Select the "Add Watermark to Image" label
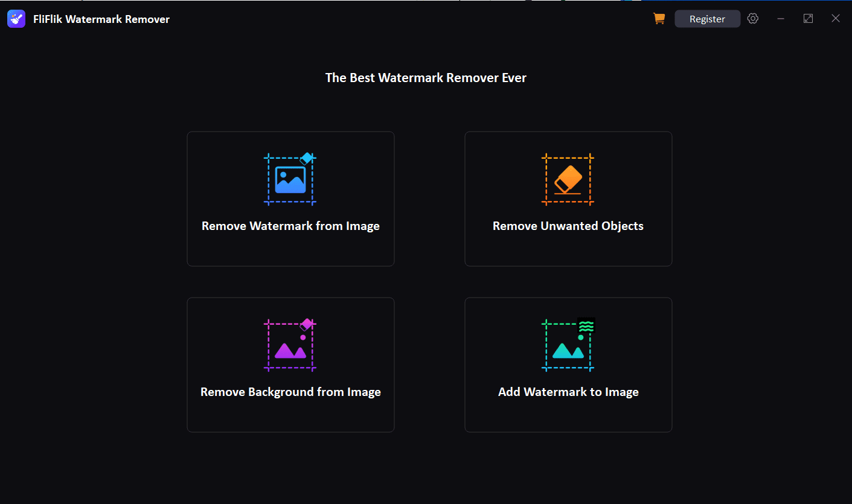The height and width of the screenshot is (504, 852). pyautogui.click(x=568, y=392)
